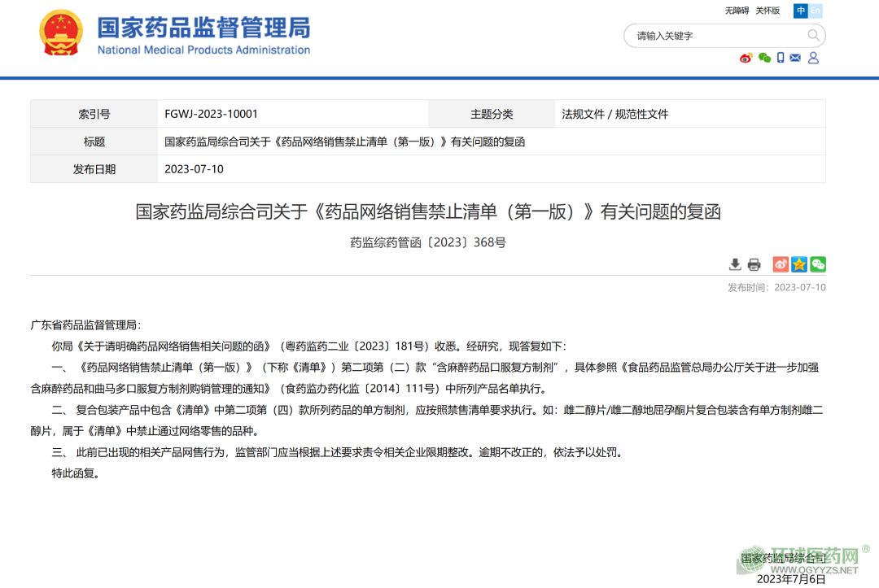This screenshot has width=879, height=588.
Task: Switch language to En
Action: coord(816,11)
